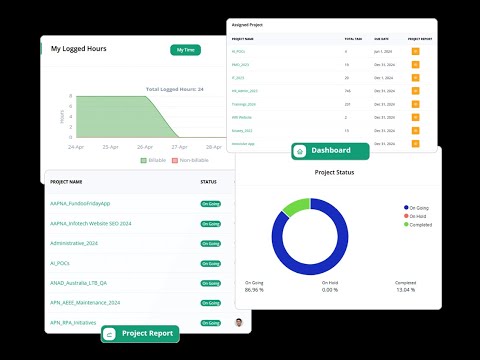480x360 pixels.
Task: Click the 25-Apr axis label
Action: (x=110, y=147)
